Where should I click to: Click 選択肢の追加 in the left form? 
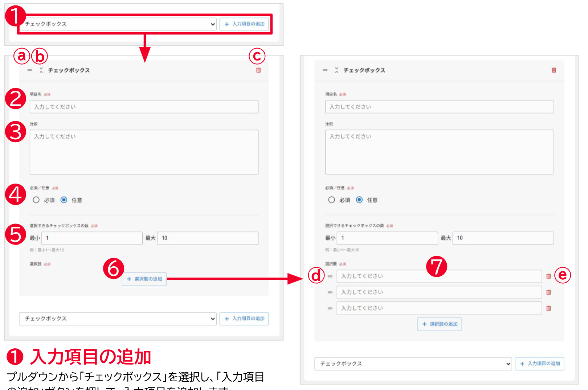(144, 279)
